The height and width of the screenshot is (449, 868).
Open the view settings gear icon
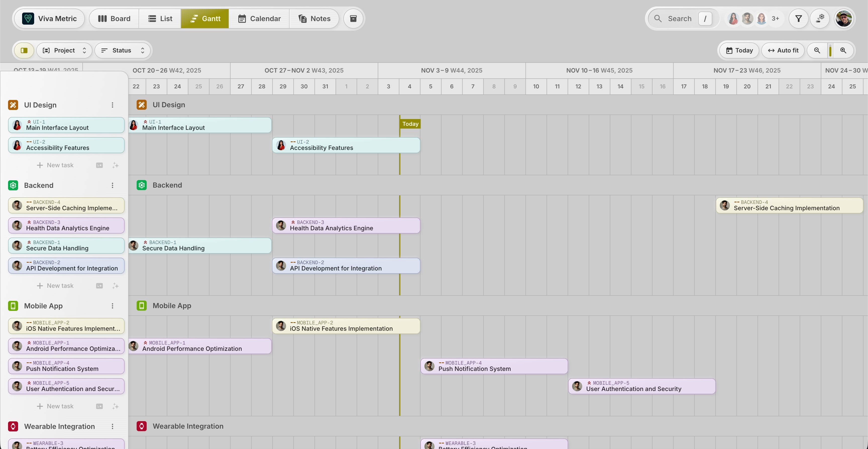[x=820, y=19]
